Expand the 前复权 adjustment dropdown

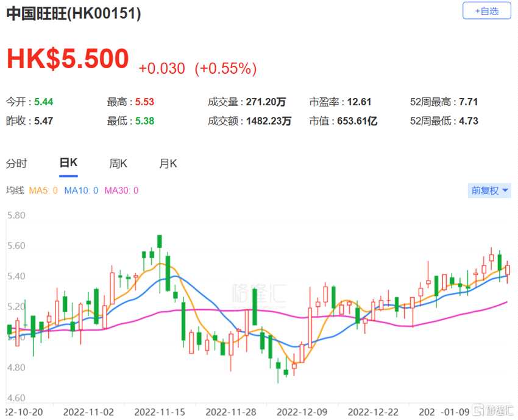[x=489, y=191]
